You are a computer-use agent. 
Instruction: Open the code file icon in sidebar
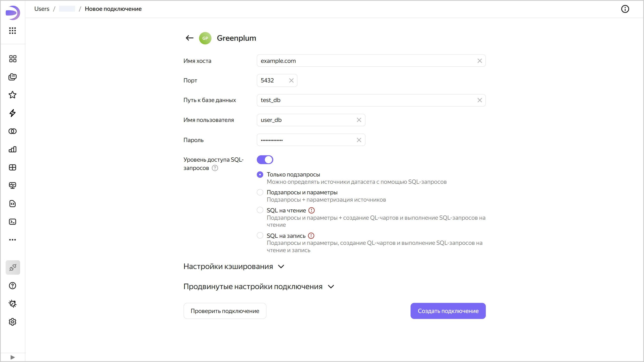point(13,204)
